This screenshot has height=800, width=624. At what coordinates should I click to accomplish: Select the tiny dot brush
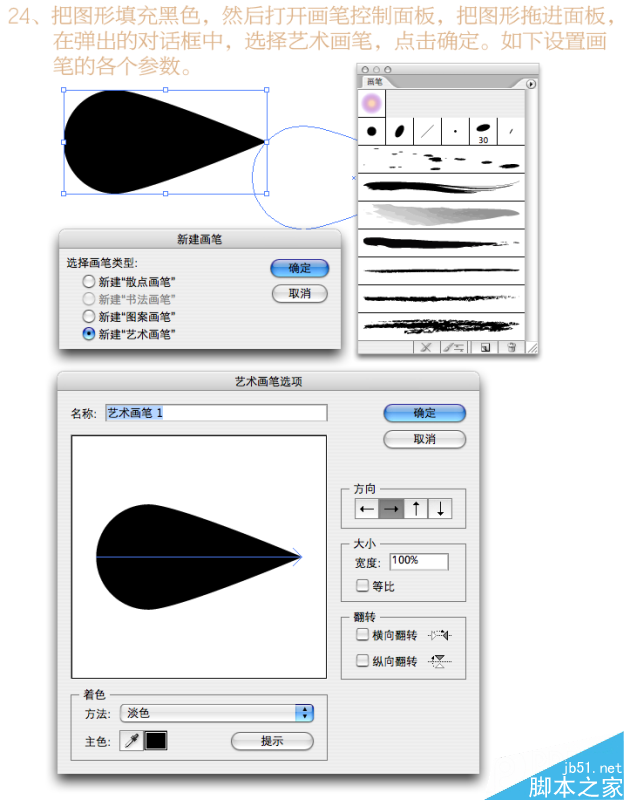[x=455, y=132]
